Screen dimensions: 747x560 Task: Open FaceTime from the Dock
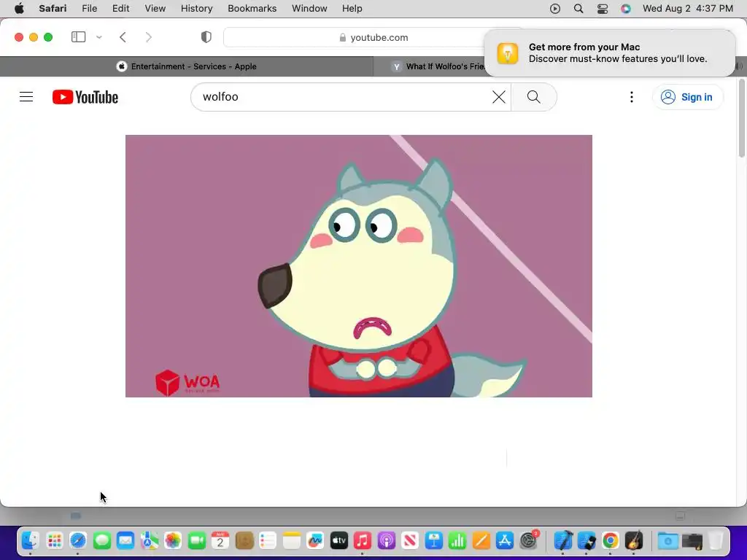click(x=197, y=541)
